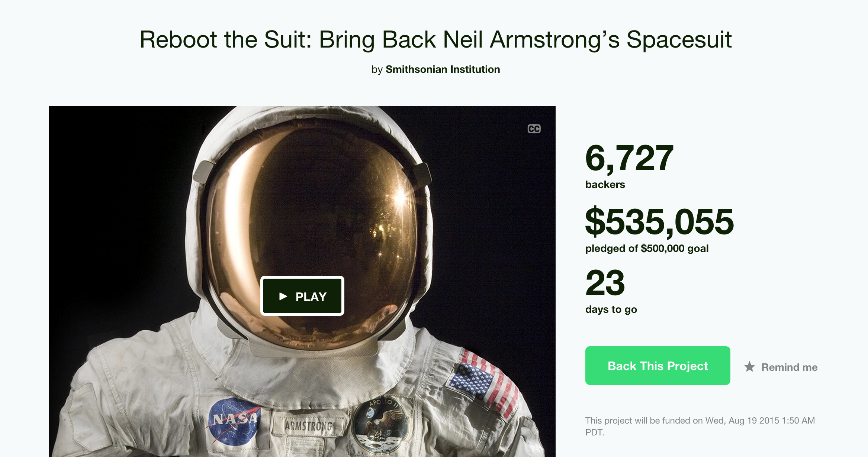868x457 pixels.
Task: Toggle closed captions CC icon
Action: click(x=534, y=129)
